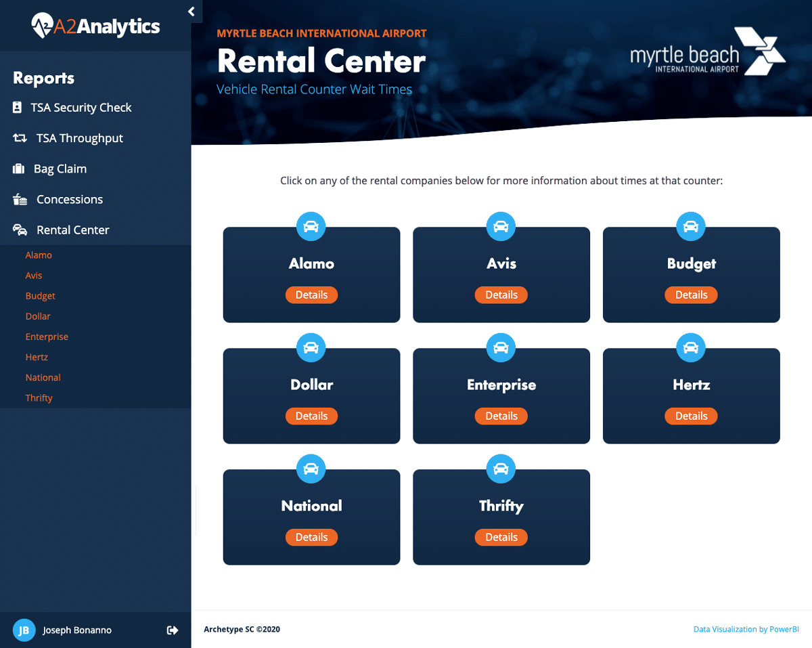Image resolution: width=812 pixels, height=648 pixels.
Task: Click the Thrifty card title
Action: (501, 506)
